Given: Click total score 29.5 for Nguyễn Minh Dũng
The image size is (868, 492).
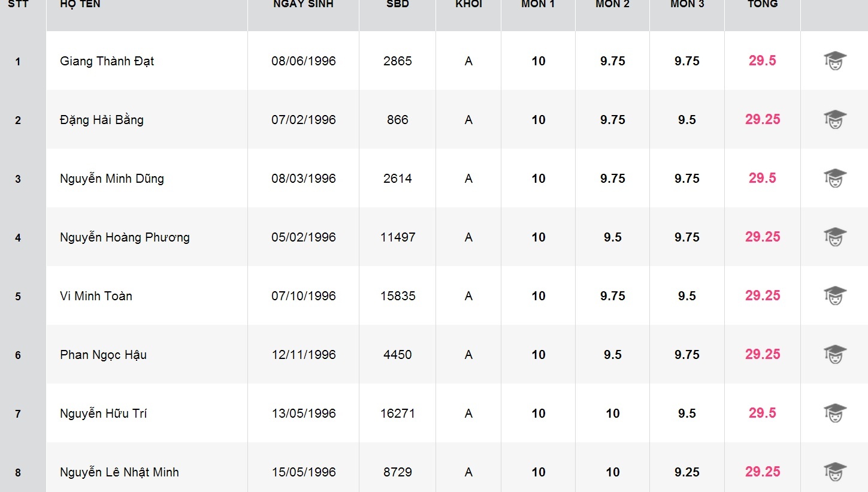Looking at the screenshot, I should pos(763,179).
